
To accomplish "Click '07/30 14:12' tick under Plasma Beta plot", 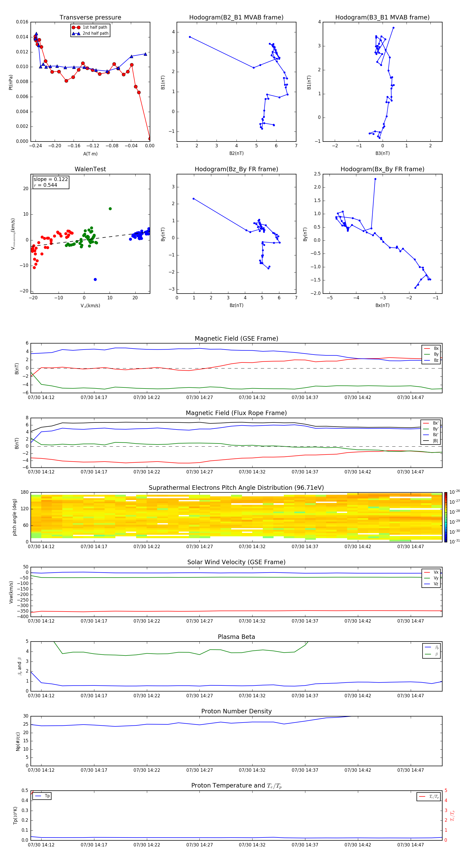I will click(41, 695).
